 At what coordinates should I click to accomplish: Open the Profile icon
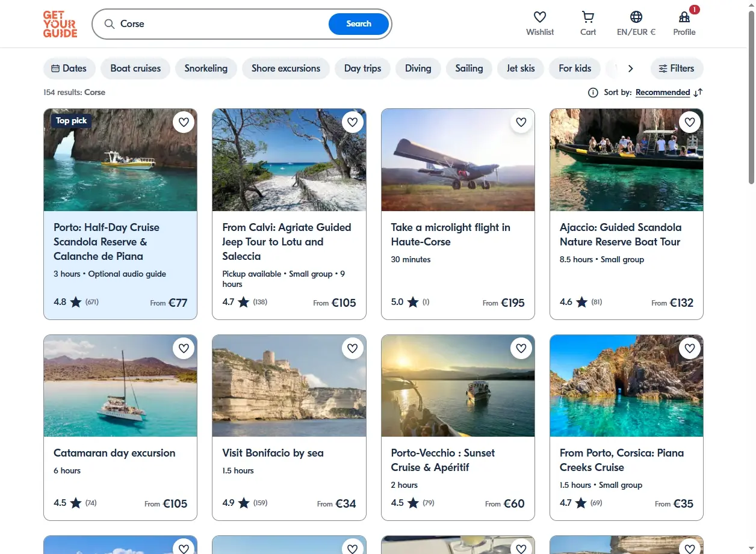click(684, 17)
